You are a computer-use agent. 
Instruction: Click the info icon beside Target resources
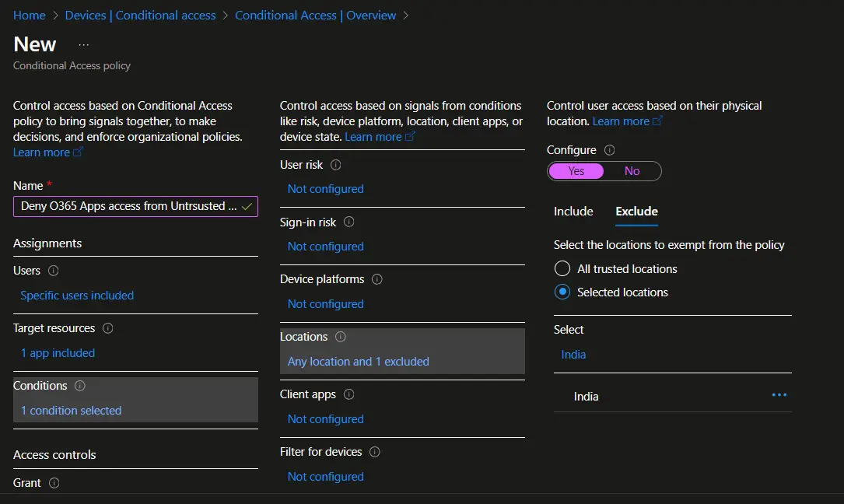click(107, 328)
